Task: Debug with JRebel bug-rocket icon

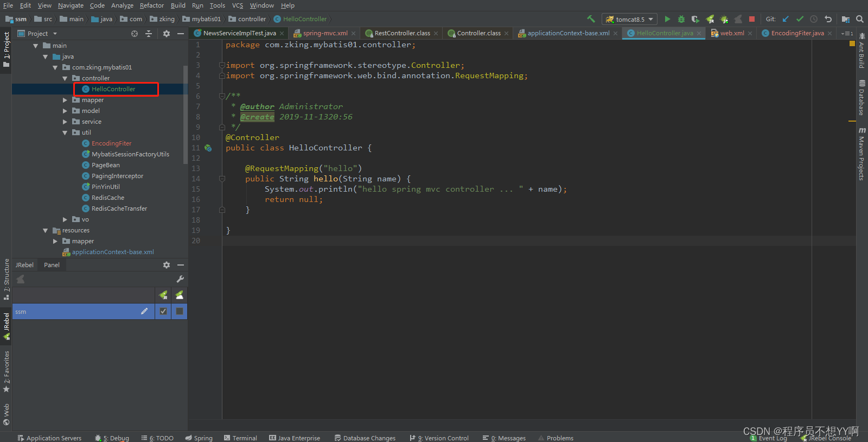Action: point(724,19)
